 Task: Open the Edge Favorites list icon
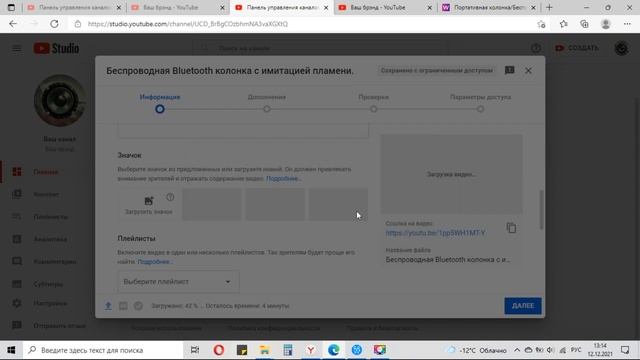coord(564,24)
